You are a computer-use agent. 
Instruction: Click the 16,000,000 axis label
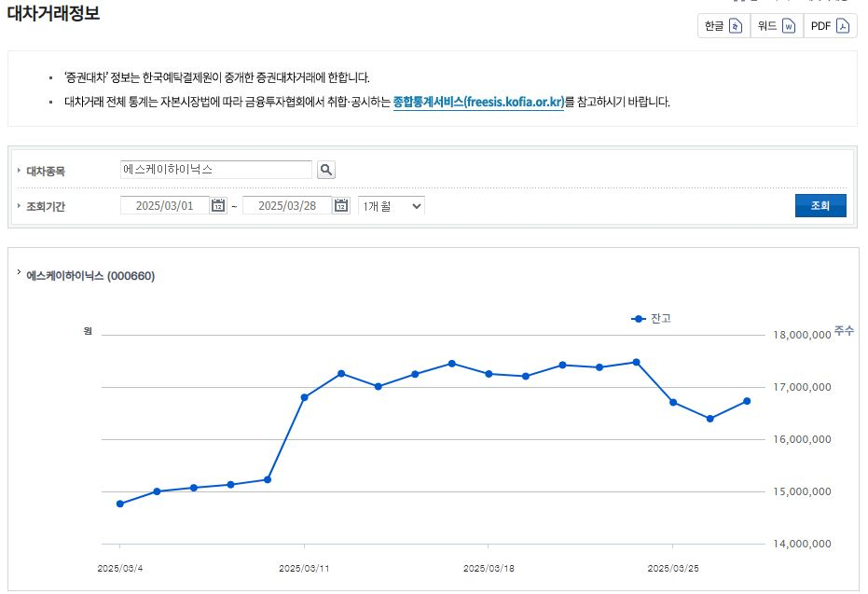[x=802, y=439]
